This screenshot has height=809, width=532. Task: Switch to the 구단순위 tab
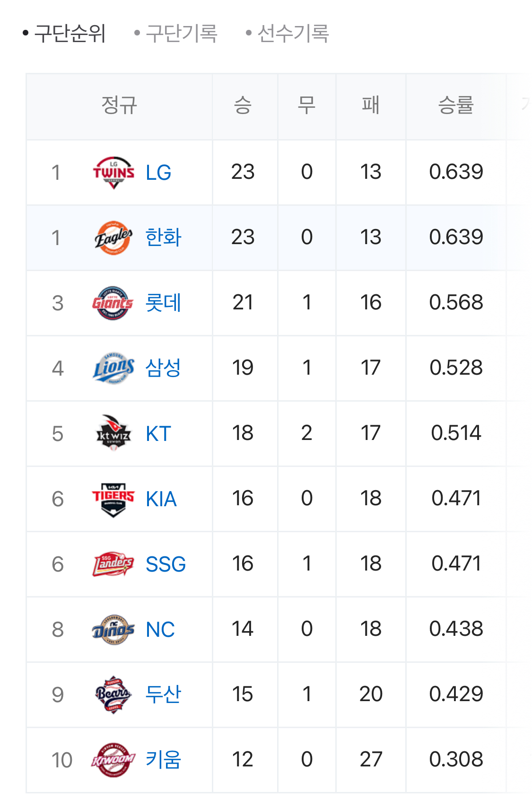click(70, 34)
